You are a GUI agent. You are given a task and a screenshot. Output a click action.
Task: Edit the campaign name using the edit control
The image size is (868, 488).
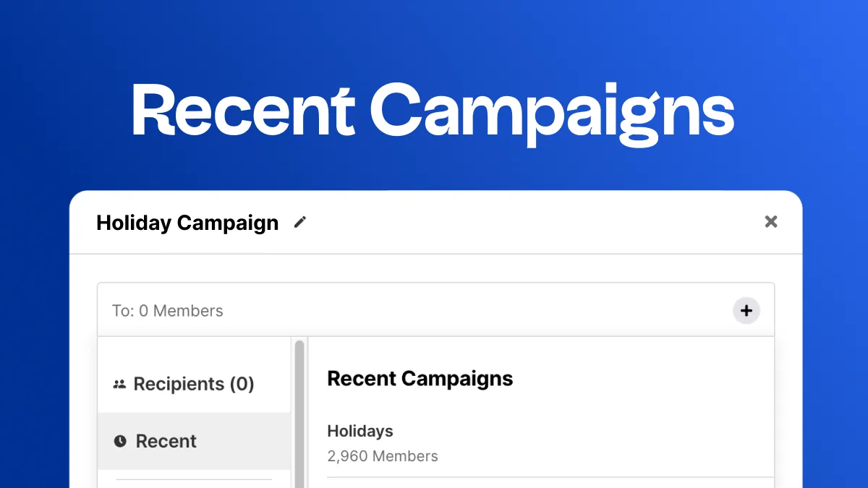coord(299,223)
